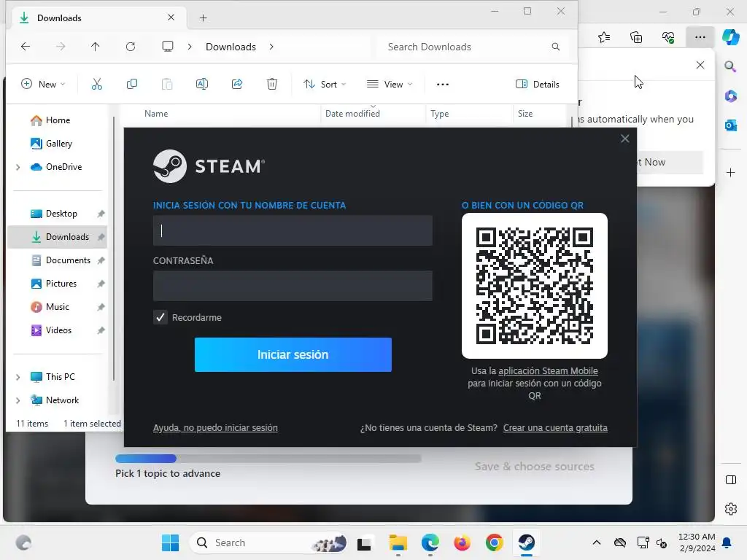Open the Sort dropdown menu
Image resolution: width=747 pixels, height=560 pixels.
click(x=325, y=85)
